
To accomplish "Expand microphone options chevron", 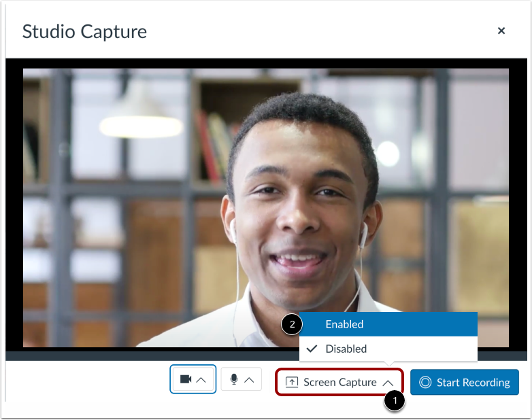I will (x=249, y=380).
